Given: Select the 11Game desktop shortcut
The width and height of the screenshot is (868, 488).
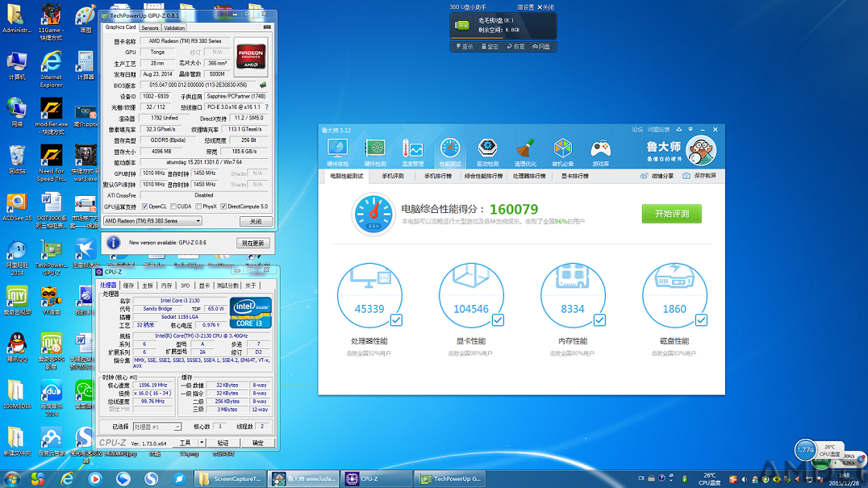Looking at the screenshot, I should point(51,22).
